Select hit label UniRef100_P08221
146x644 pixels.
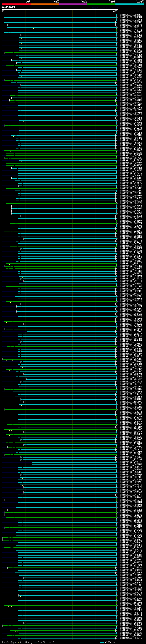pyautogui.click(x=131, y=324)
